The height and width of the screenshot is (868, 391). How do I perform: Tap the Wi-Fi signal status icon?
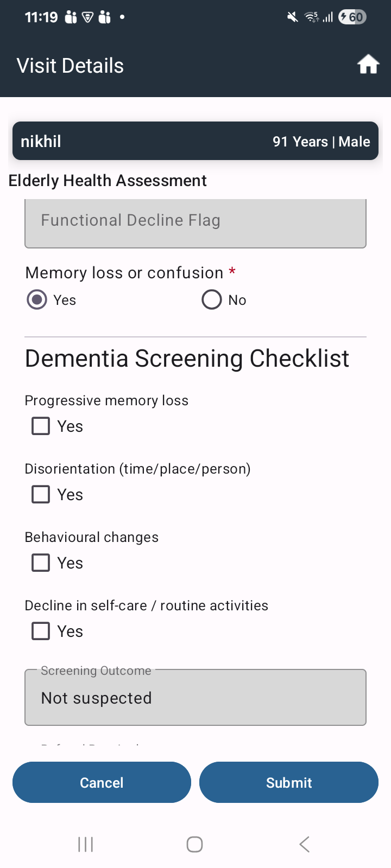click(x=312, y=17)
